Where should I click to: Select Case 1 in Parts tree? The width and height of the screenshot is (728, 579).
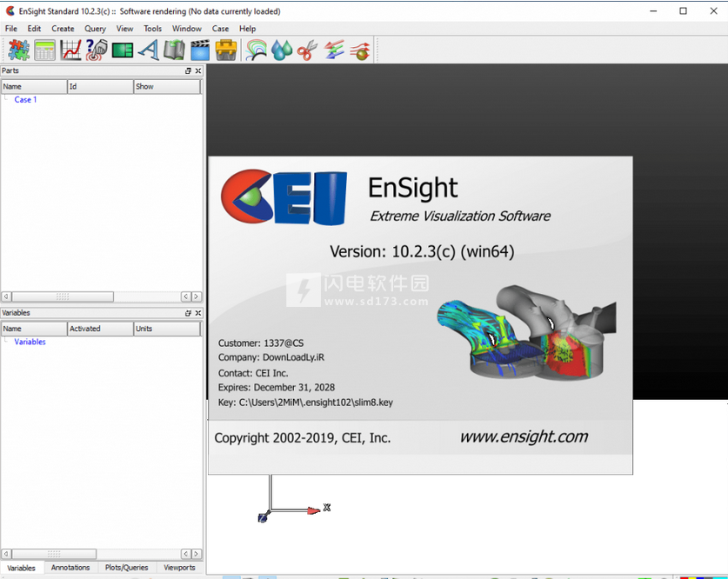pyautogui.click(x=25, y=100)
